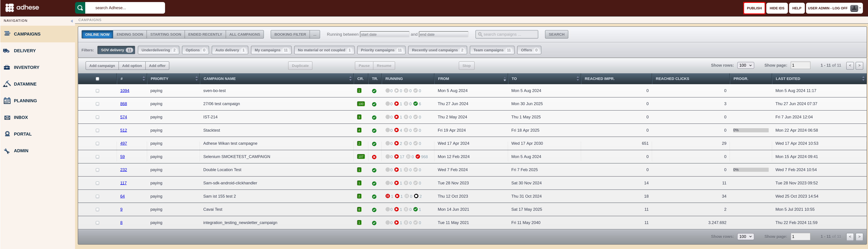868x249 pixels.
Task: Toggle the select-all checkbox in table header
Action: pos(97,79)
